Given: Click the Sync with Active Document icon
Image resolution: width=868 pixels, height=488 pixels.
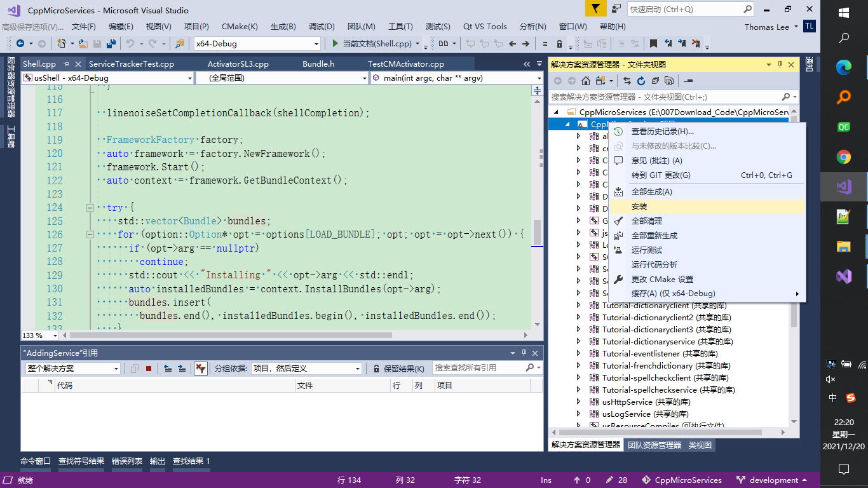Looking at the screenshot, I should click(627, 81).
